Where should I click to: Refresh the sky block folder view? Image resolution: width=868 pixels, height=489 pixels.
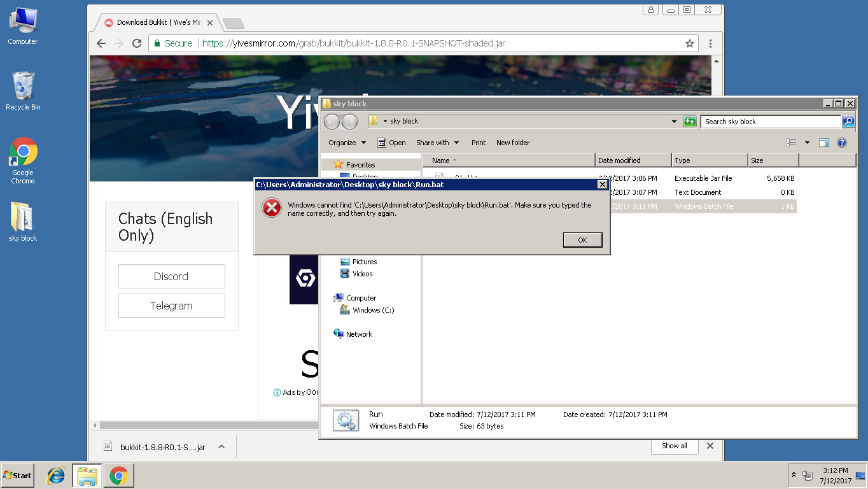point(690,122)
